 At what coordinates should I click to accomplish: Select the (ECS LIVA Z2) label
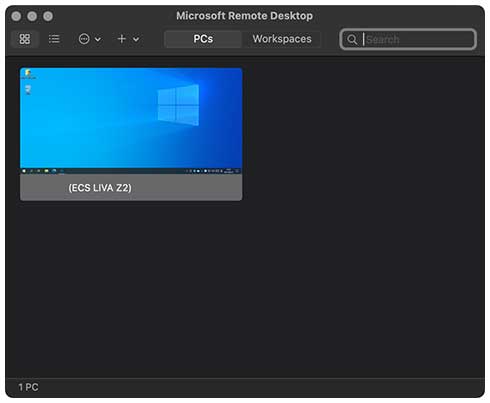(100, 188)
